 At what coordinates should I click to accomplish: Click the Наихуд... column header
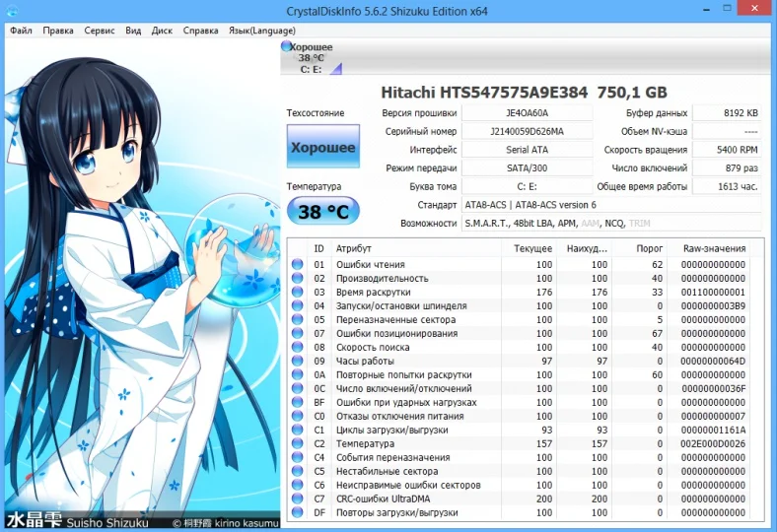[x=585, y=248]
